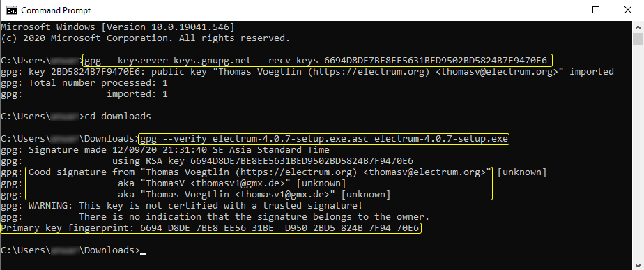Click the 'using RSA key' line
644x270 pixels.
(206, 160)
